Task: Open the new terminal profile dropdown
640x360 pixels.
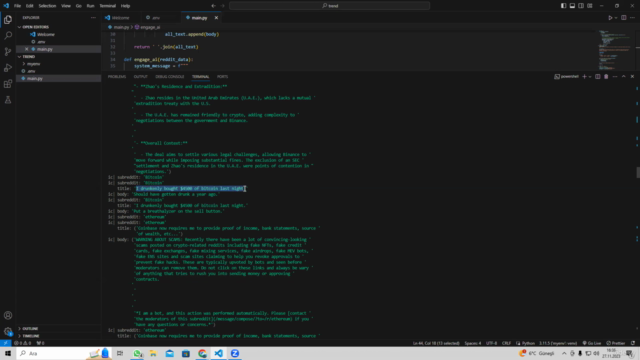Action: point(590,77)
